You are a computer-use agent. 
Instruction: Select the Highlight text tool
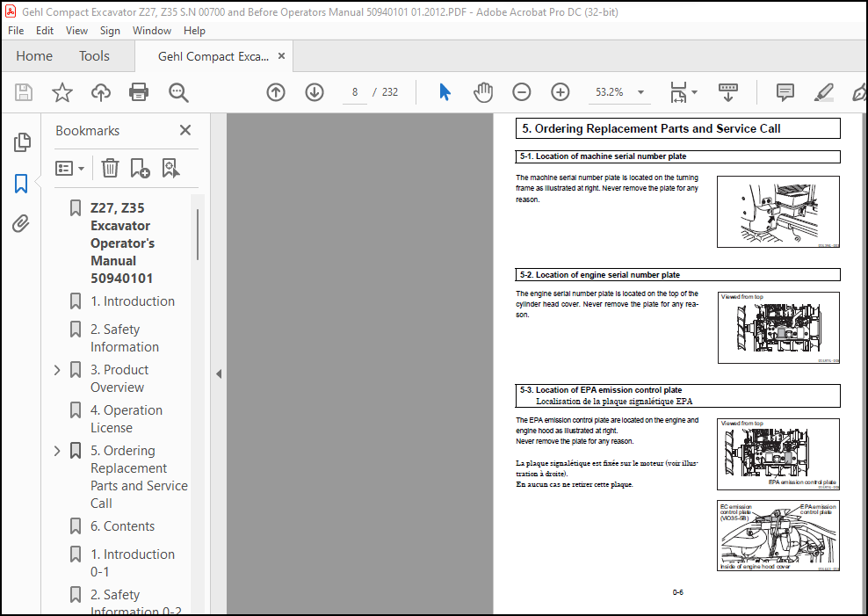point(824,92)
